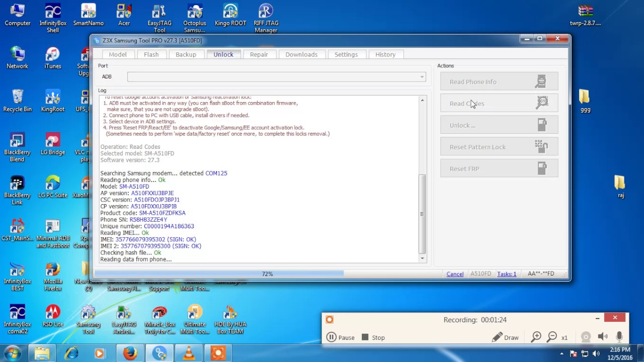Toggle recorder microphone
The height and width of the screenshot is (362, 644).
click(619, 337)
